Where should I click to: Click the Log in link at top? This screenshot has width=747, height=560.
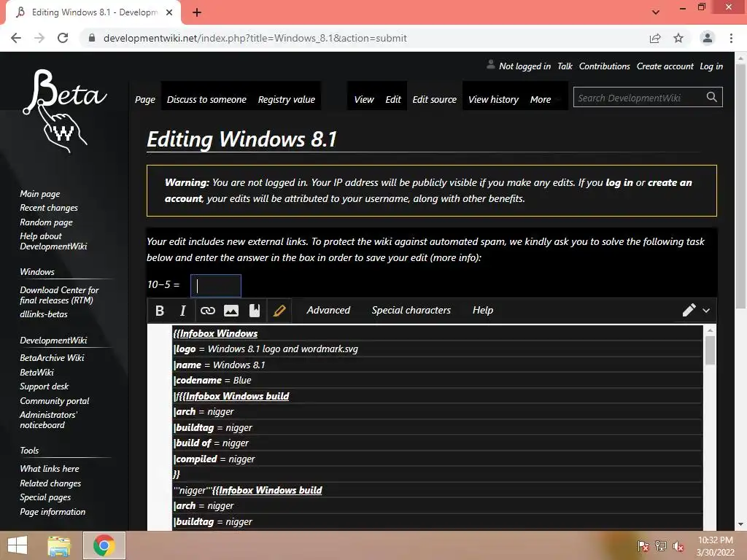(711, 66)
